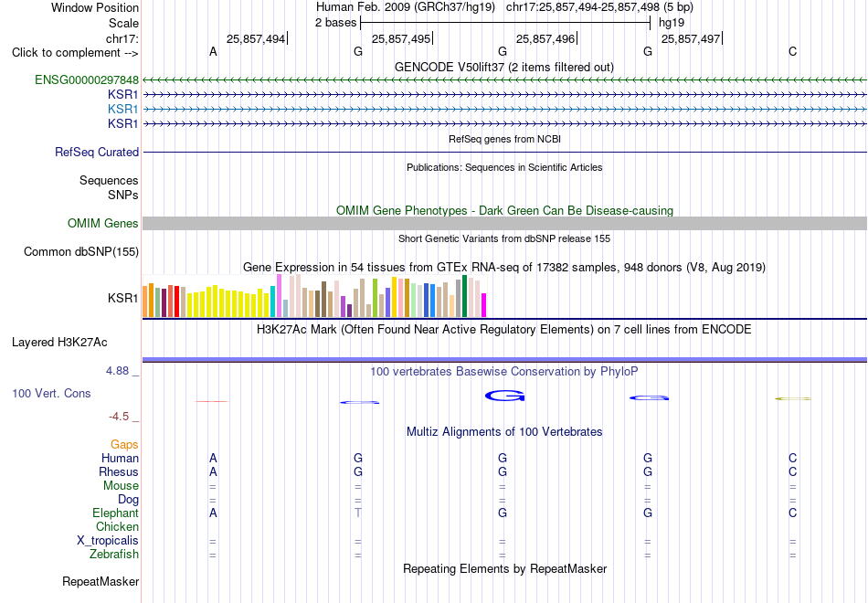
Task: Click the hg19 label next to scale bar
Action: point(672,23)
